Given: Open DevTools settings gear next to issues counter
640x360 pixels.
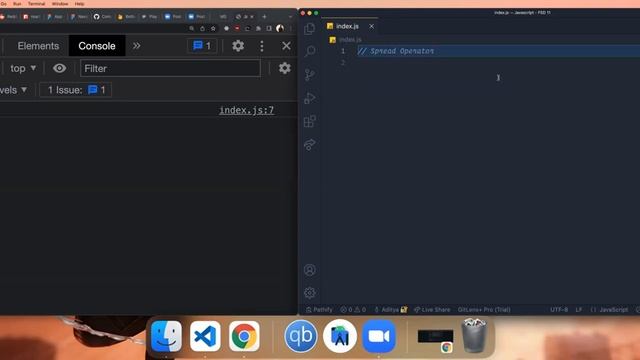Looking at the screenshot, I should (x=238, y=46).
